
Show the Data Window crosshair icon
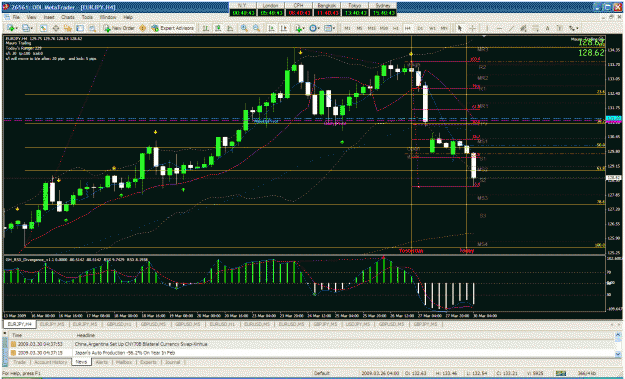pos(56,28)
